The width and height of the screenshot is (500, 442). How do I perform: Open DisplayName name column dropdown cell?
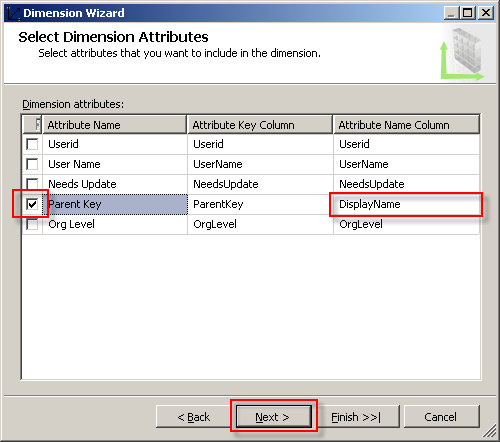[x=406, y=204]
